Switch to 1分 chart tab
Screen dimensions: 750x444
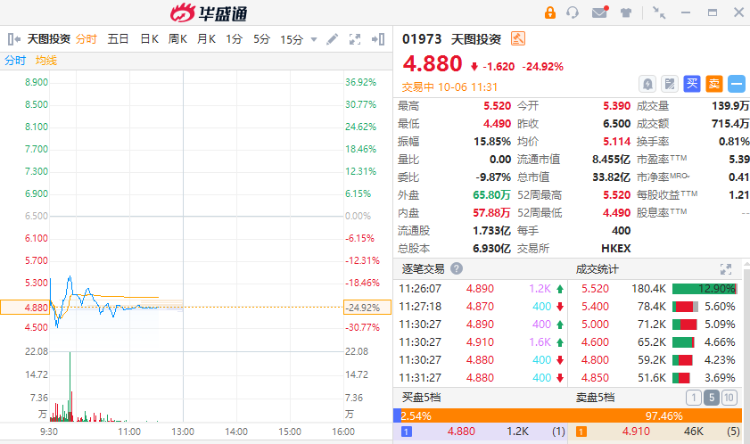[234, 39]
